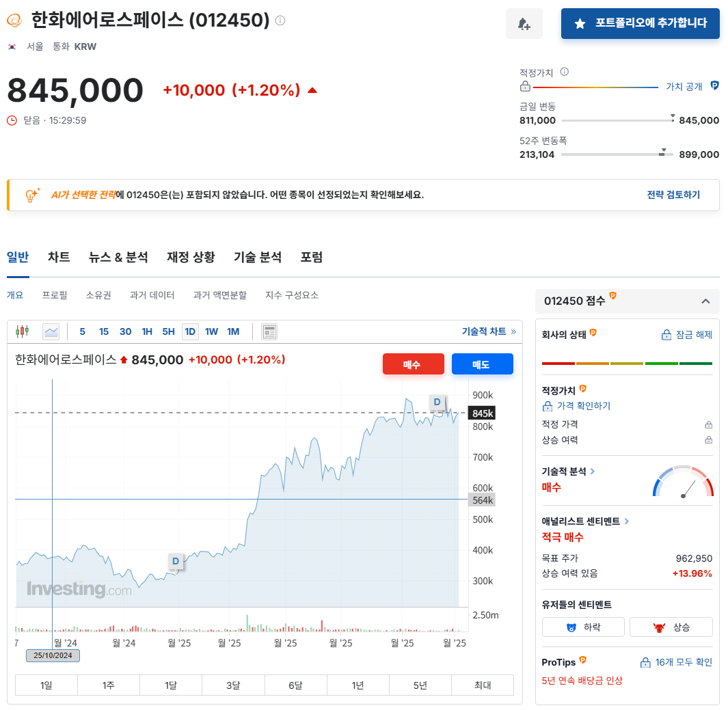
Task: Switch to 과거 액면분할 sub-tab
Action: (x=220, y=295)
